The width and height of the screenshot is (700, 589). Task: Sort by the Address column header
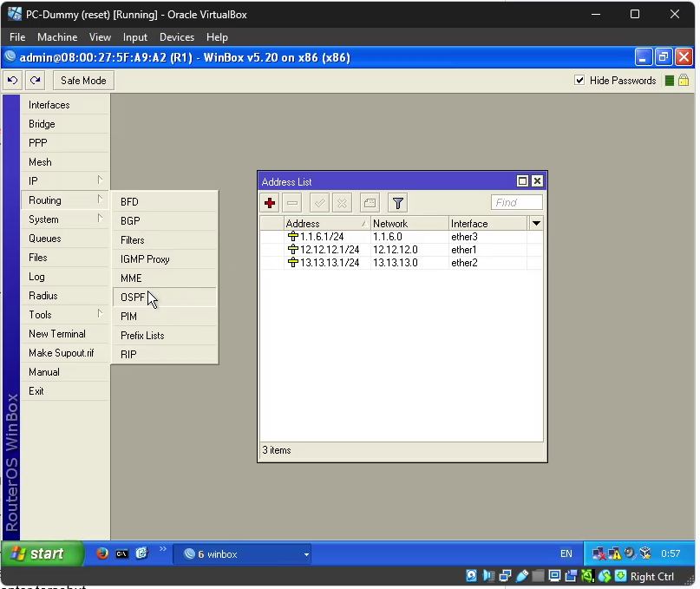tap(327, 223)
